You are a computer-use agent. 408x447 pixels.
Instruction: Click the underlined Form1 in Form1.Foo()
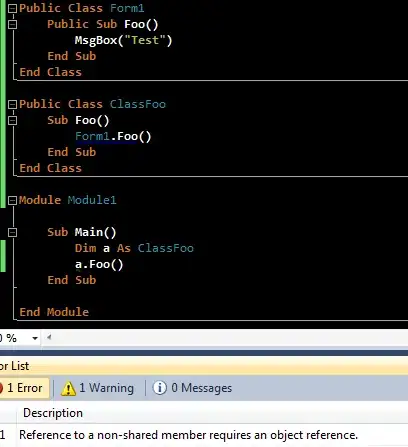click(92, 136)
